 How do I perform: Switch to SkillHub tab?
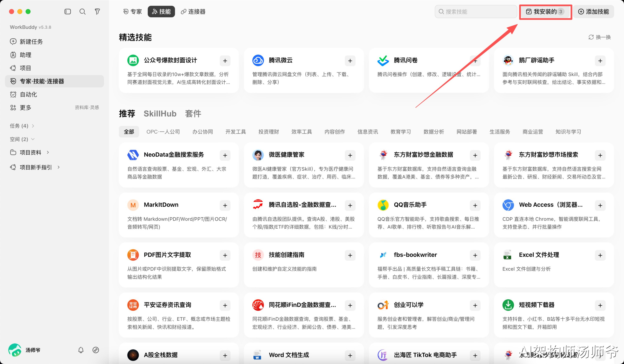(x=160, y=114)
